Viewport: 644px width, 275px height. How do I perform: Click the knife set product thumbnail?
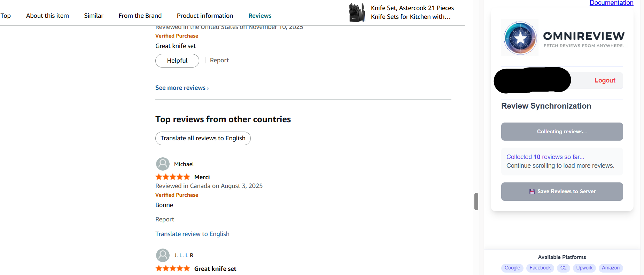(357, 13)
